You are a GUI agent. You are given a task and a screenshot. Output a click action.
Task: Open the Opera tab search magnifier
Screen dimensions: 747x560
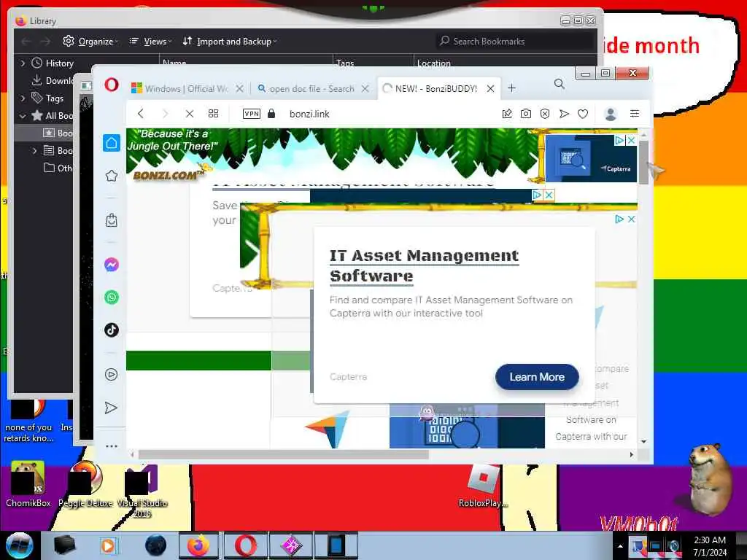click(x=560, y=85)
